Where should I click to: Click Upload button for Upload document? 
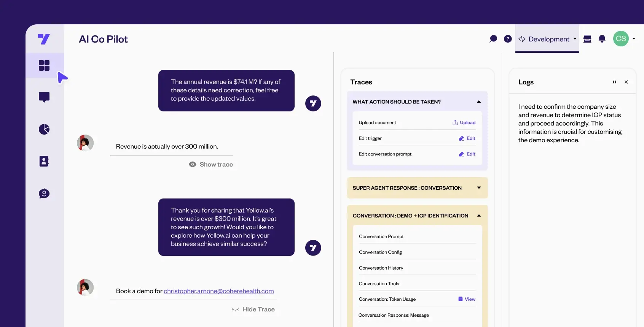tap(464, 122)
